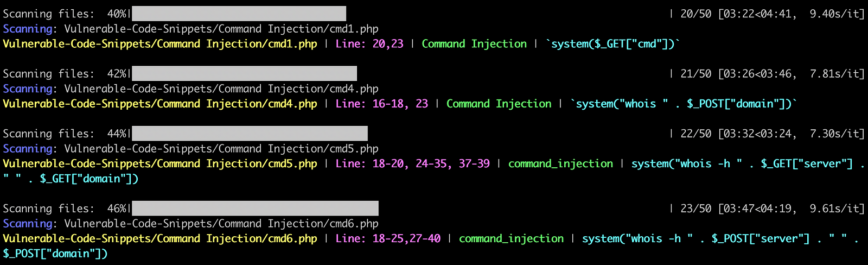Click green 'Command Injection' label for cmd1.php

click(x=474, y=44)
